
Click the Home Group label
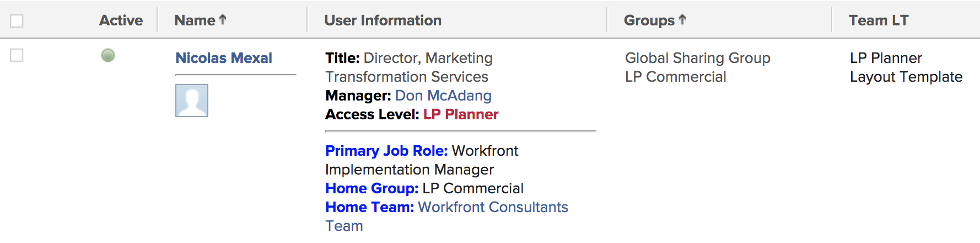[372, 188]
